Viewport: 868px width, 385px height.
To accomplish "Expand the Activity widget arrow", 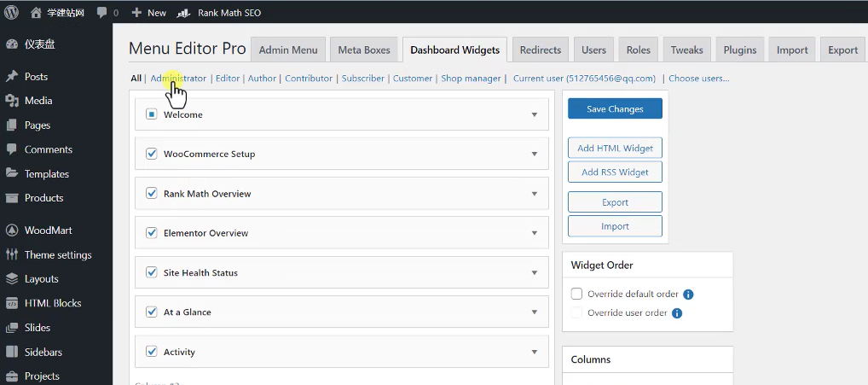I will tap(535, 352).
